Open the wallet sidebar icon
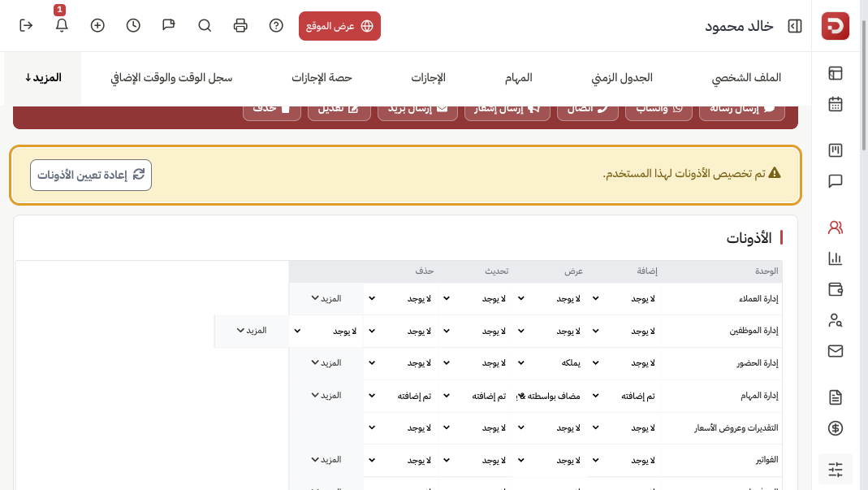The image size is (868, 490). click(836, 289)
